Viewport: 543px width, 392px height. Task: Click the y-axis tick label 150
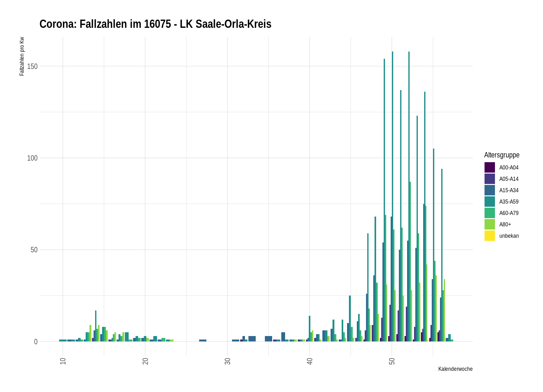(x=32, y=66)
